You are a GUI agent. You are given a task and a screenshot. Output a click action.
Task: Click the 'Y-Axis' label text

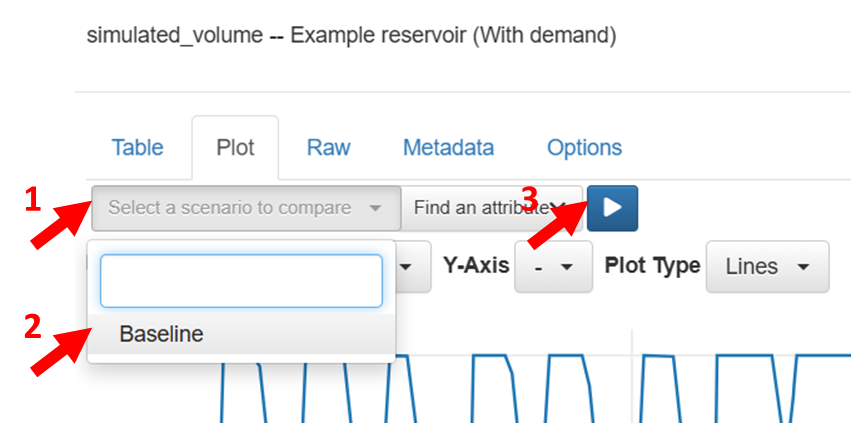pyautogui.click(x=476, y=266)
